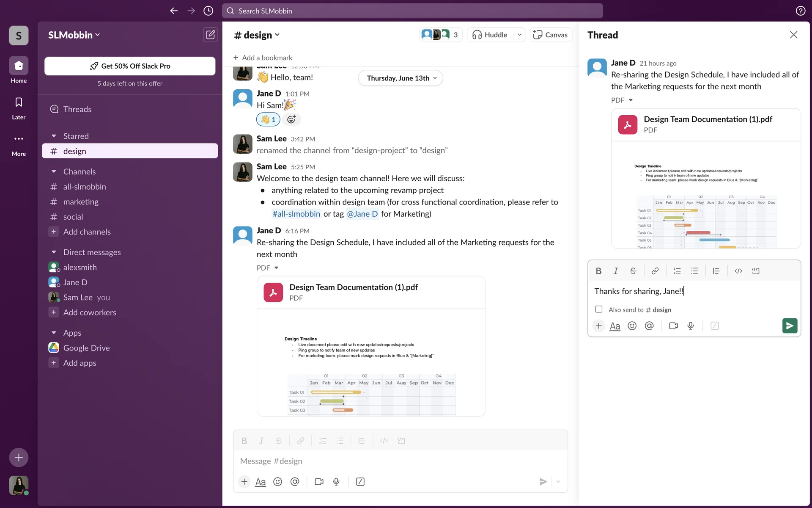
Task: Send the thread reply
Action: 789,326
